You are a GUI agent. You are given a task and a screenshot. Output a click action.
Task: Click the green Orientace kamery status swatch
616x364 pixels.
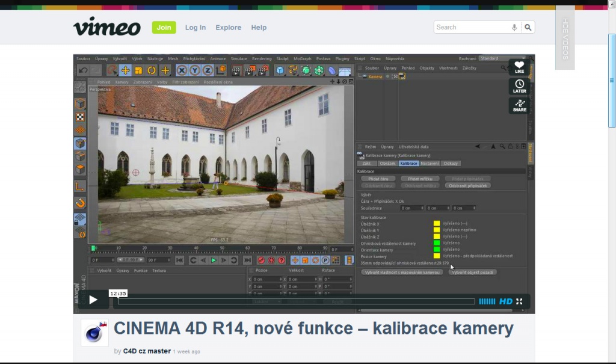click(x=437, y=250)
